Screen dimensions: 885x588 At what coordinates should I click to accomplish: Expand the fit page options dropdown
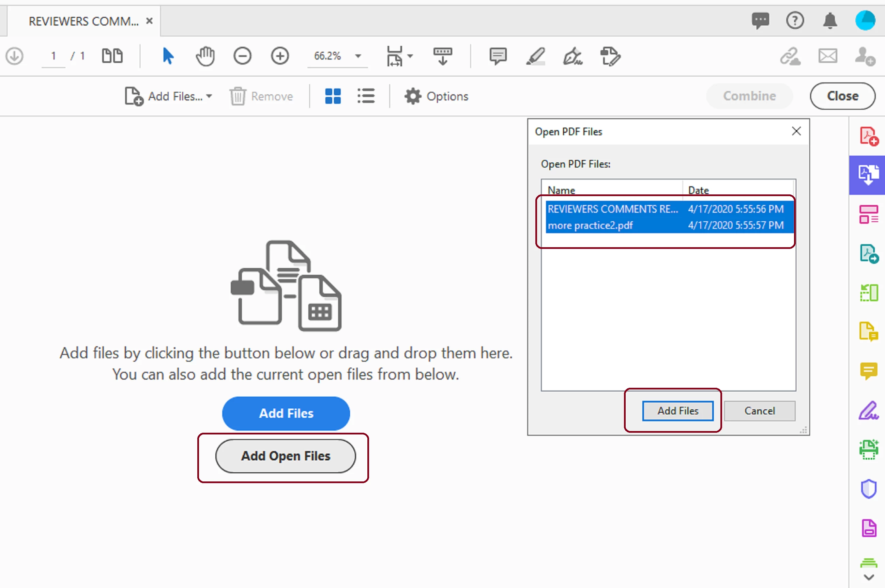tap(410, 57)
